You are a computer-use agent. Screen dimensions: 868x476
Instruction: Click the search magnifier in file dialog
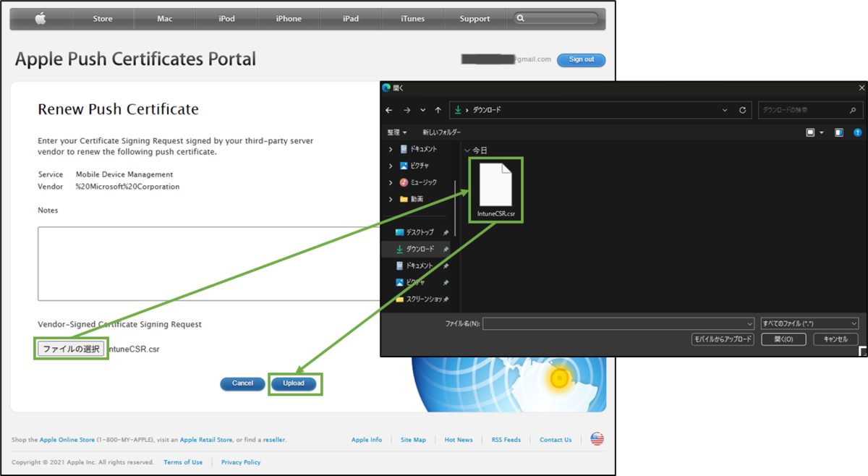[854, 110]
